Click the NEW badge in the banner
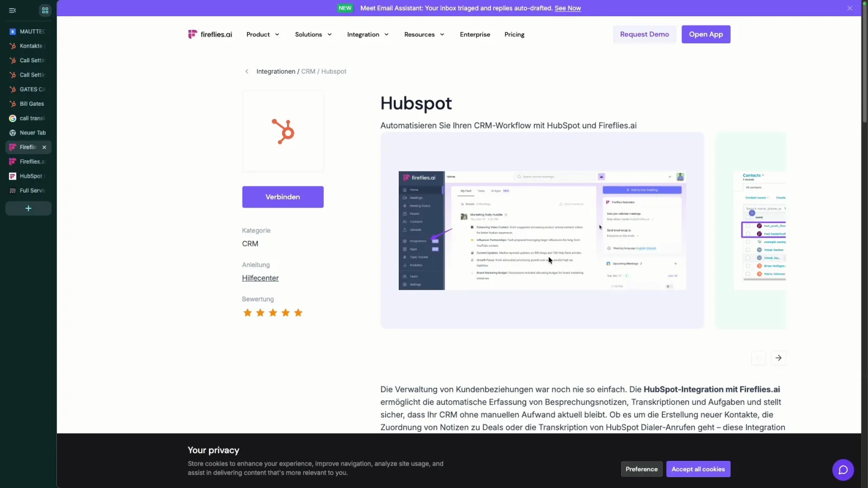 click(x=345, y=8)
